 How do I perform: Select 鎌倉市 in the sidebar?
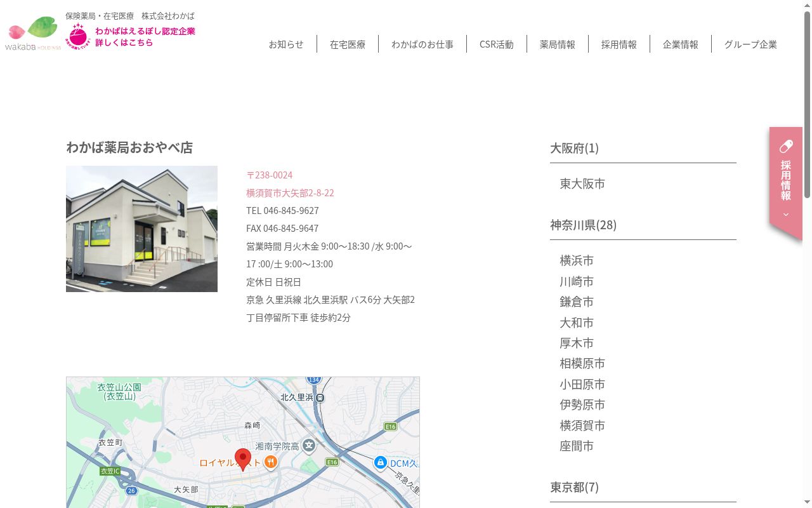coord(577,302)
